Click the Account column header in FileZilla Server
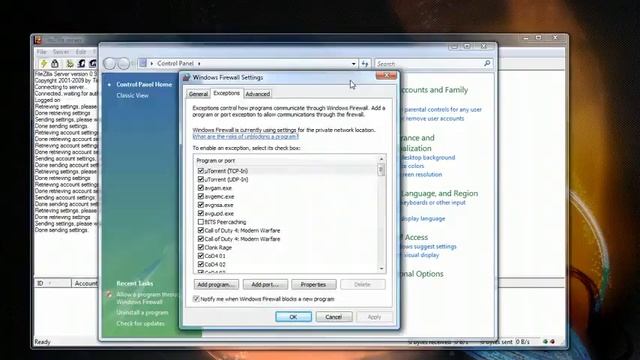This screenshot has width=640, height=360. 86,283
